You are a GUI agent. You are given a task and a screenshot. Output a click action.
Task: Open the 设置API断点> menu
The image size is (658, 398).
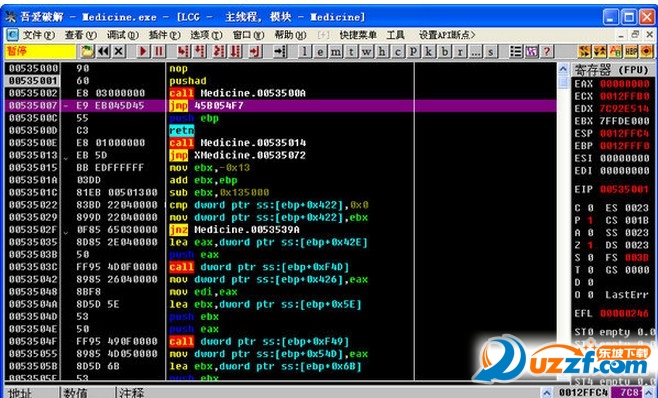(447, 35)
